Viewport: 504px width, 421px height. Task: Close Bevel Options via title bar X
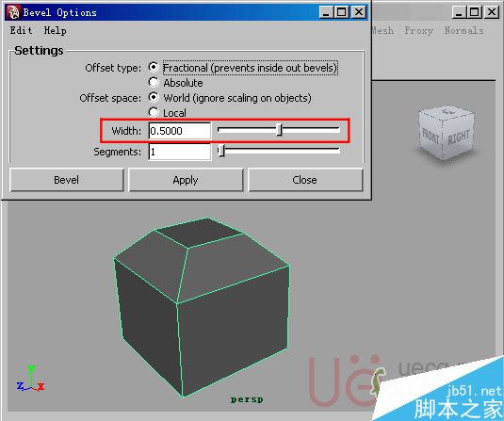click(x=359, y=12)
